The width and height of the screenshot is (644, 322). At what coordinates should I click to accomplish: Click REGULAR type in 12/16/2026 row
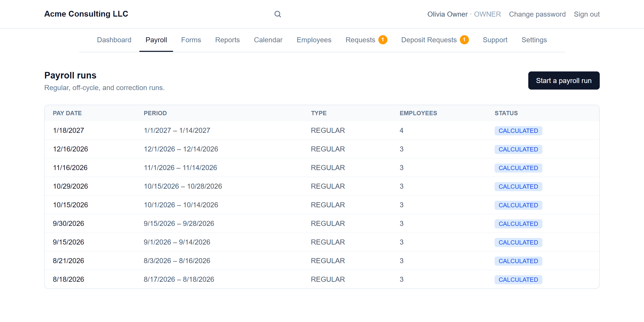[328, 149]
